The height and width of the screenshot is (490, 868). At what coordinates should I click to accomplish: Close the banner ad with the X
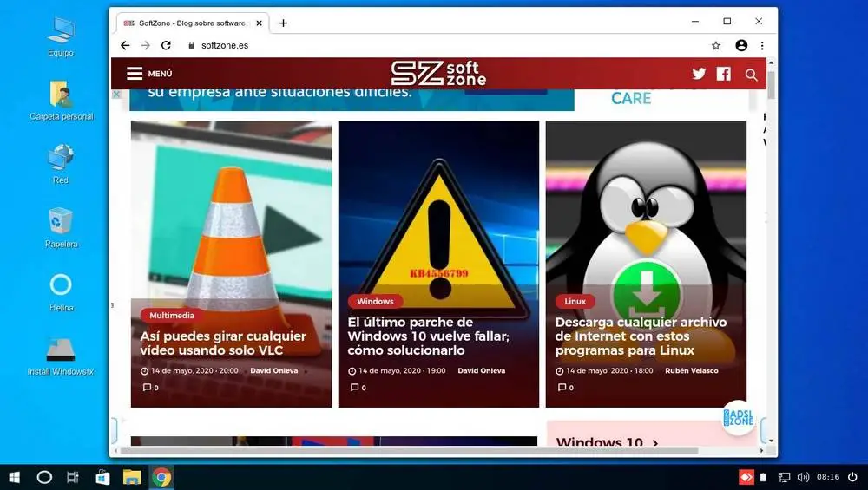pyautogui.click(x=116, y=95)
